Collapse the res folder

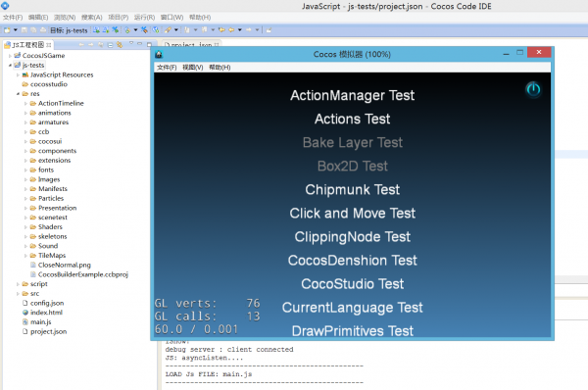[18, 94]
